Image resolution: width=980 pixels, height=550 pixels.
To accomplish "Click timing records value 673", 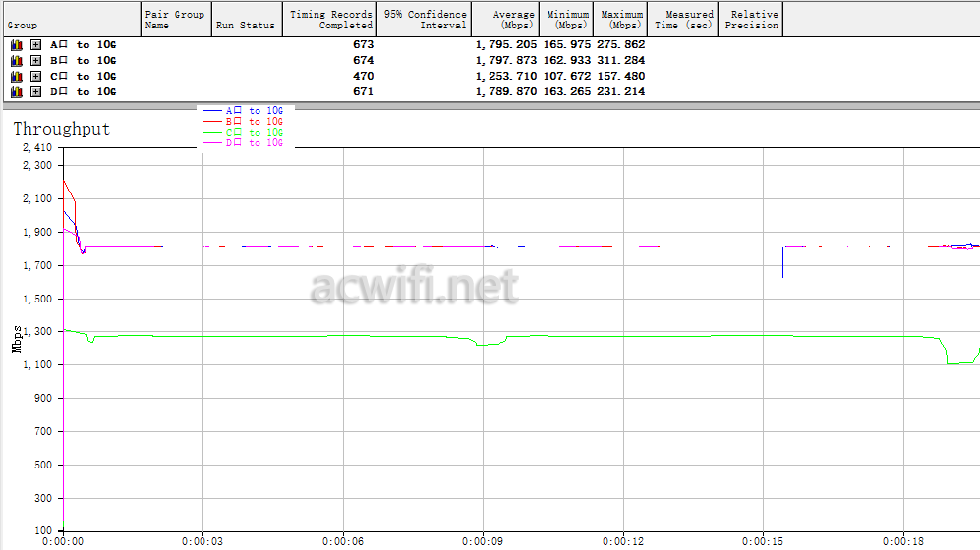I will [x=363, y=45].
